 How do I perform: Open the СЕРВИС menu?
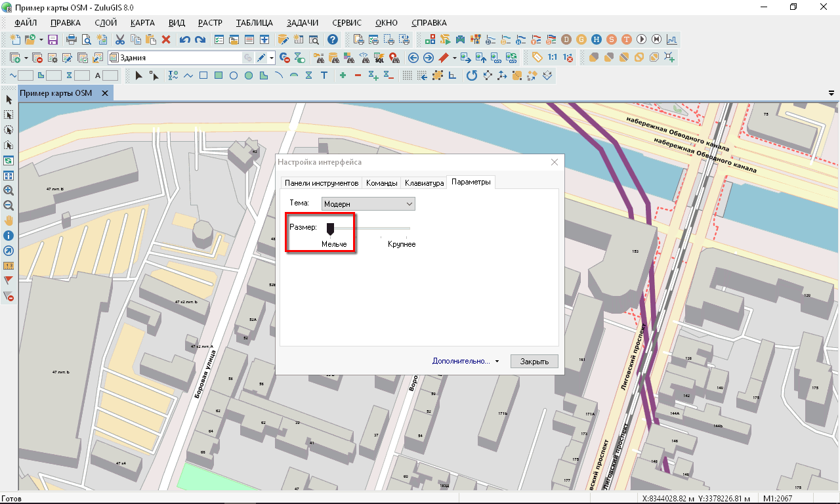point(346,22)
